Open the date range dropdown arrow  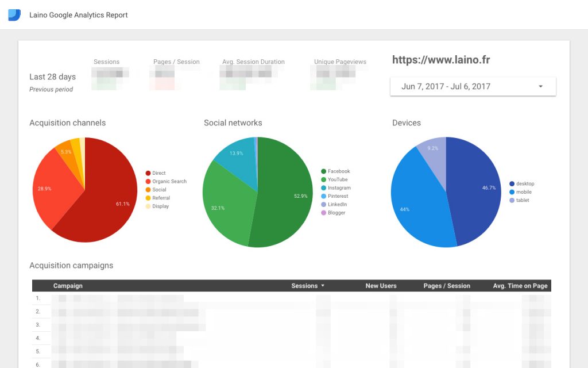(540, 86)
